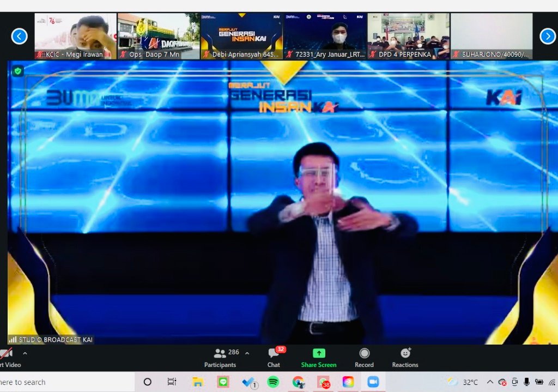Show connection signal statistics for Studio Broadcast KAI
558x392 pixels.
[x=13, y=340]
